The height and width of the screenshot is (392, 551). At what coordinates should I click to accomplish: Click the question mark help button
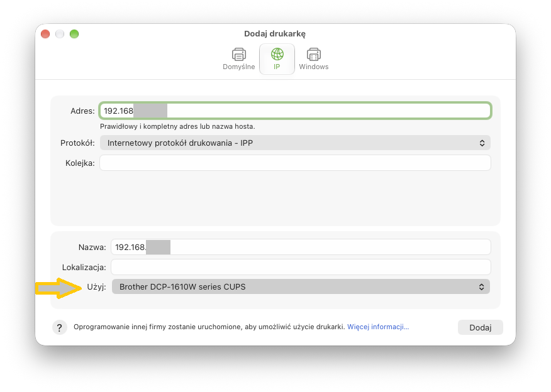click(59, 327)
